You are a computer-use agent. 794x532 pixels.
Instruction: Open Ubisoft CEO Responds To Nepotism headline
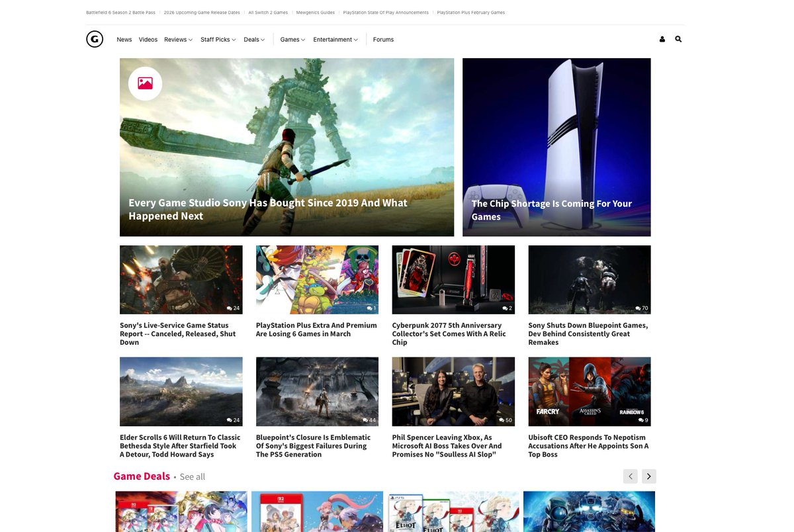[x=588, y=445]
